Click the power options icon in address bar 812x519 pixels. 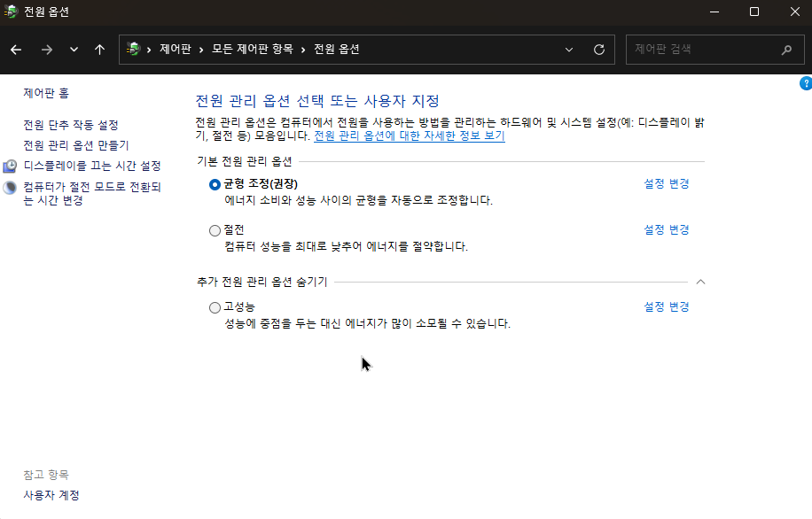133,50
